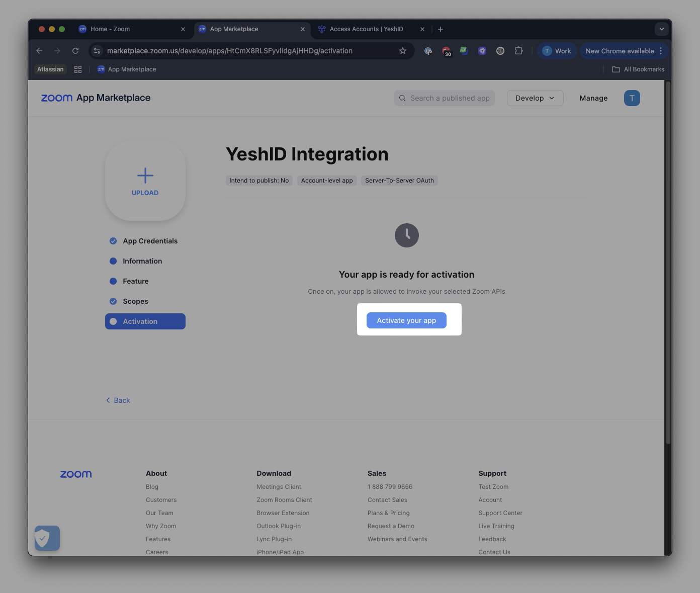Open the apps grid bookmark icon

click(78, 69)
